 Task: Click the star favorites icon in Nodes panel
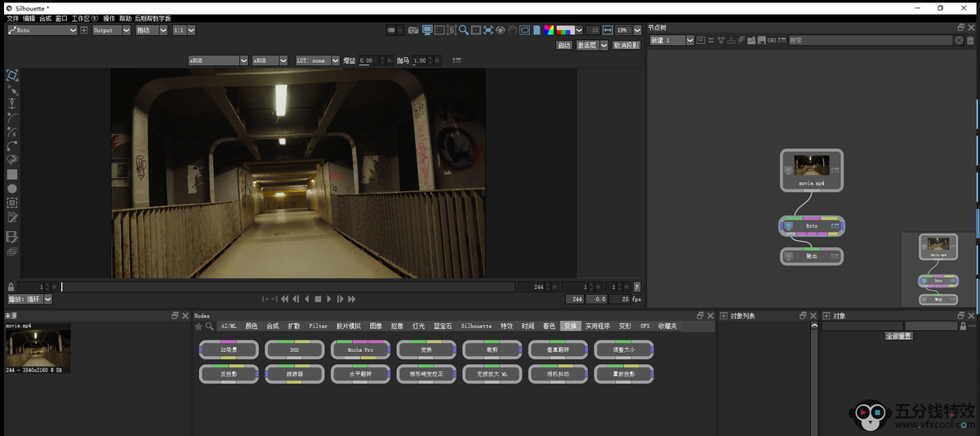click(x=198, y=326)
